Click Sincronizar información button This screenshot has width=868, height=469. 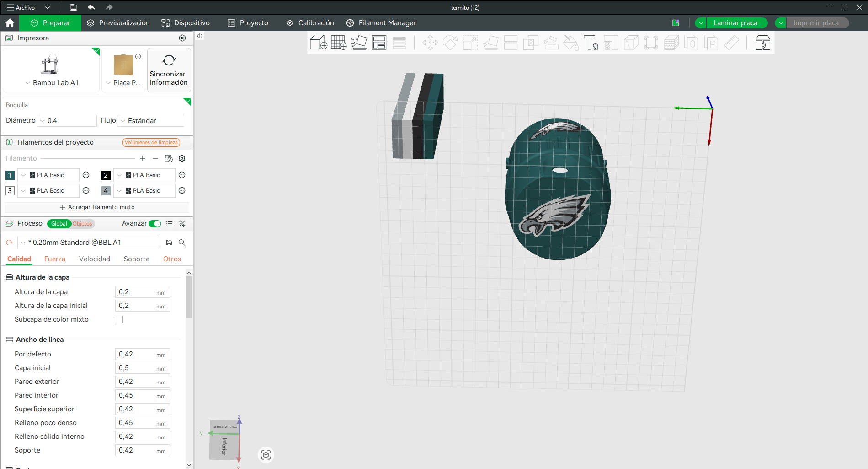point(169,70)
